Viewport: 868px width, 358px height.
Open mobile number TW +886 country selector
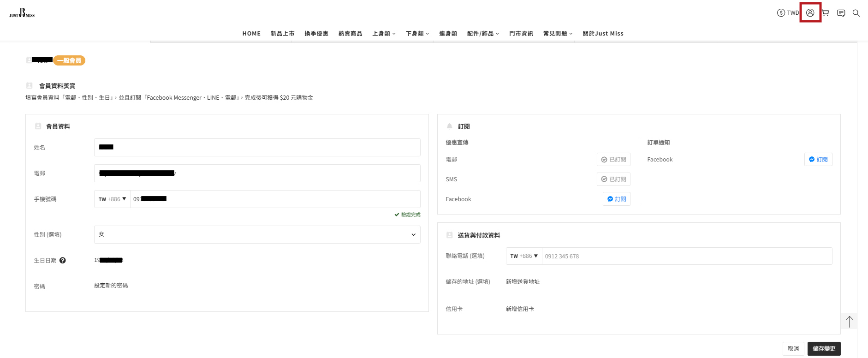[x=112, y=199]
